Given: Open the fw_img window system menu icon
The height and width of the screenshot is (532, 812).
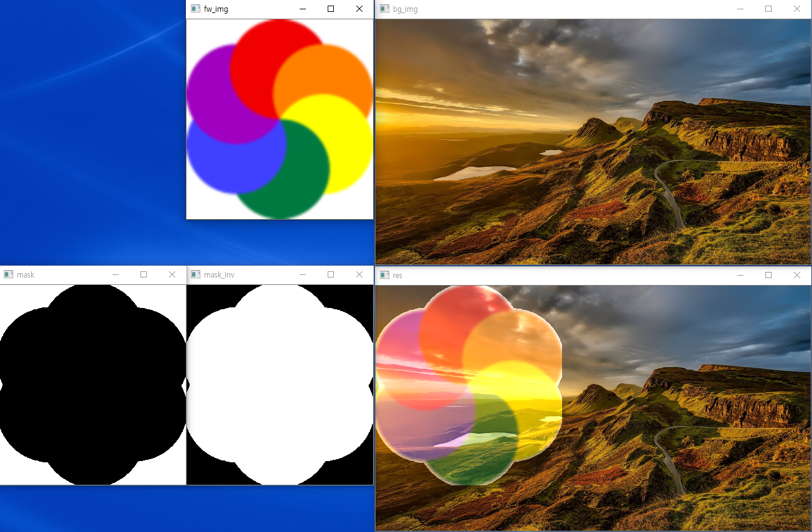Looking at the screenshot, I should pos(196,9).
